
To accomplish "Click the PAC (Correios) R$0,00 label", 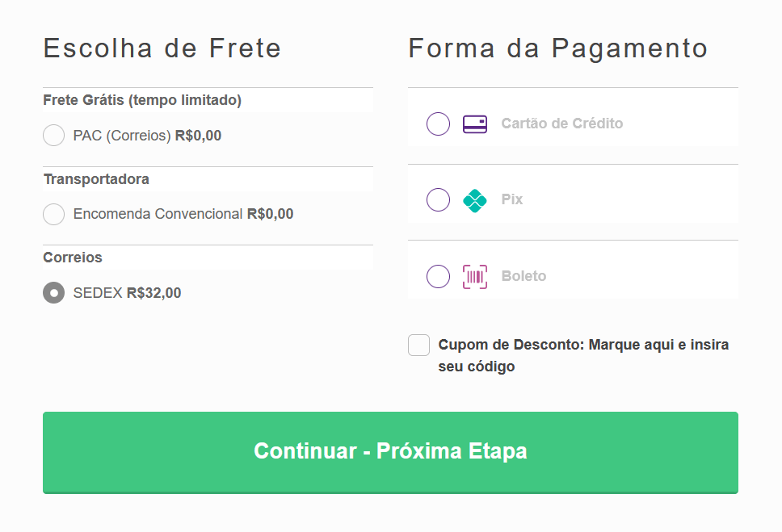I will [147, 136].
